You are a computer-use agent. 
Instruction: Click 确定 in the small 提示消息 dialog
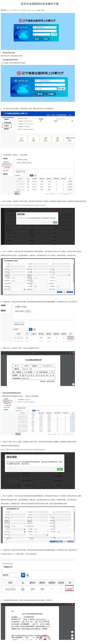[55, 222]
